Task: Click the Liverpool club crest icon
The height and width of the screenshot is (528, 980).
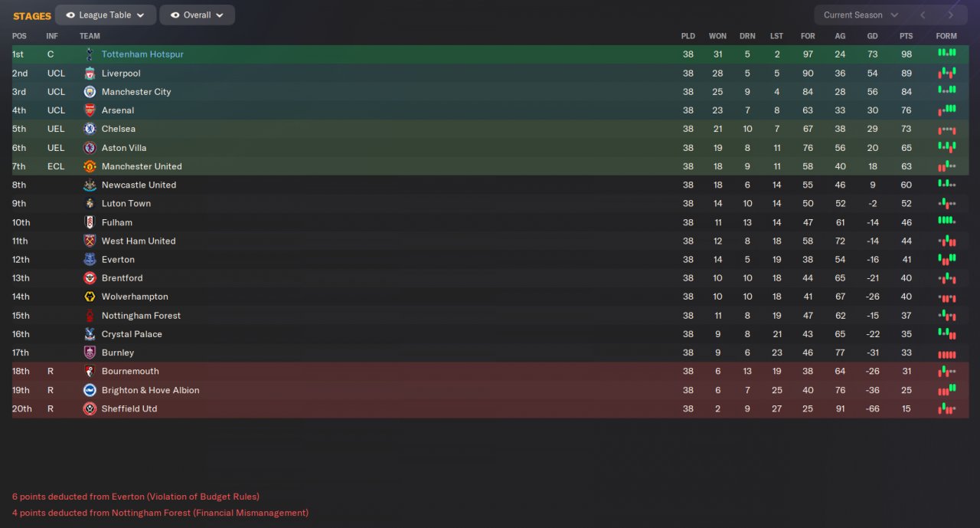Action: tap(90, 74)
